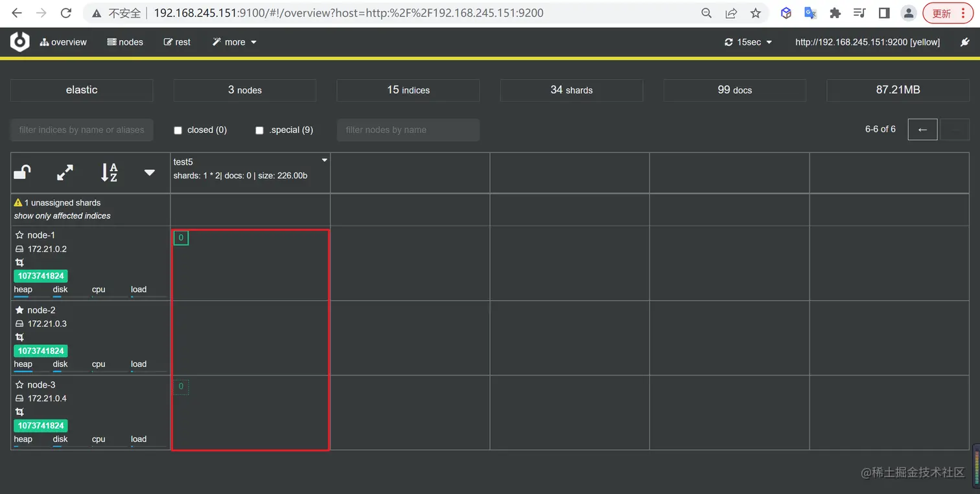The image size is (980, 494).
Task: Click node-2 name label
Action: pyautogui.click(x=41, y=310)
